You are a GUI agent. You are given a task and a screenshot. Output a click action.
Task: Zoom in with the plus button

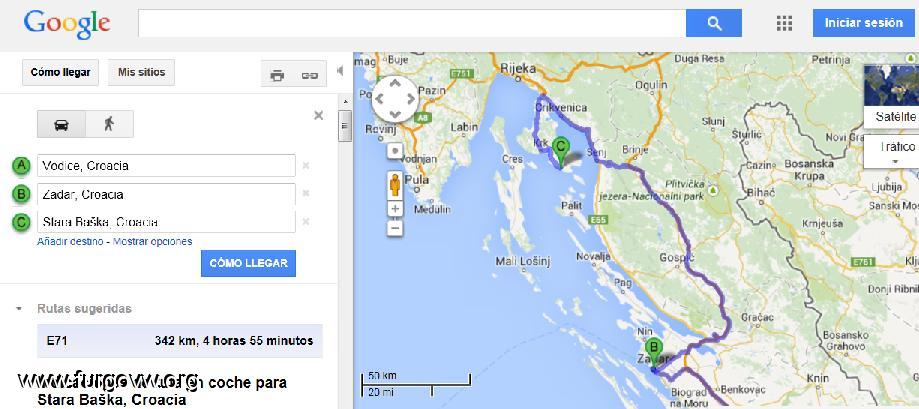coord(396,209)
